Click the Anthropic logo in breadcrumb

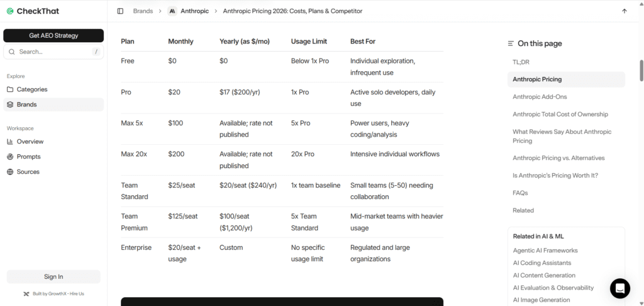click(172, 11)
